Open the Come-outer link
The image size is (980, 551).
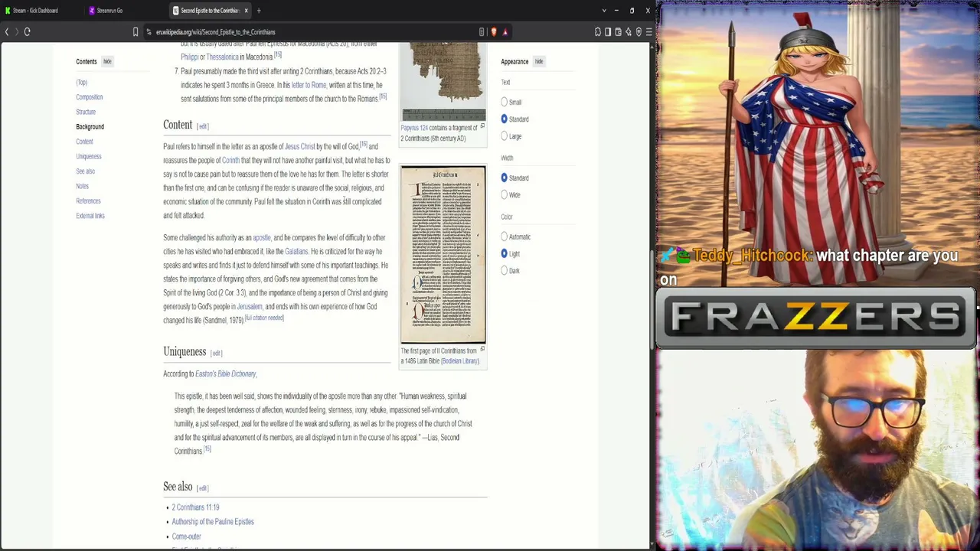[x=186, y=536]
